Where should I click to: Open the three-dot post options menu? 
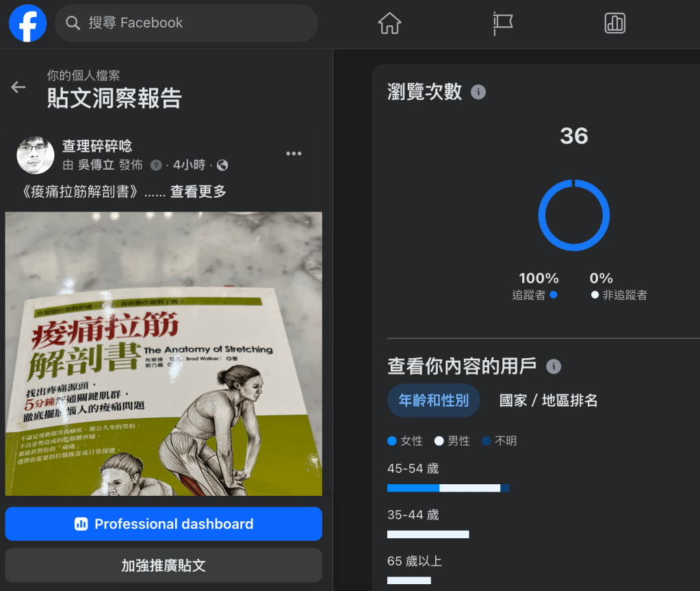pos(294,153)
